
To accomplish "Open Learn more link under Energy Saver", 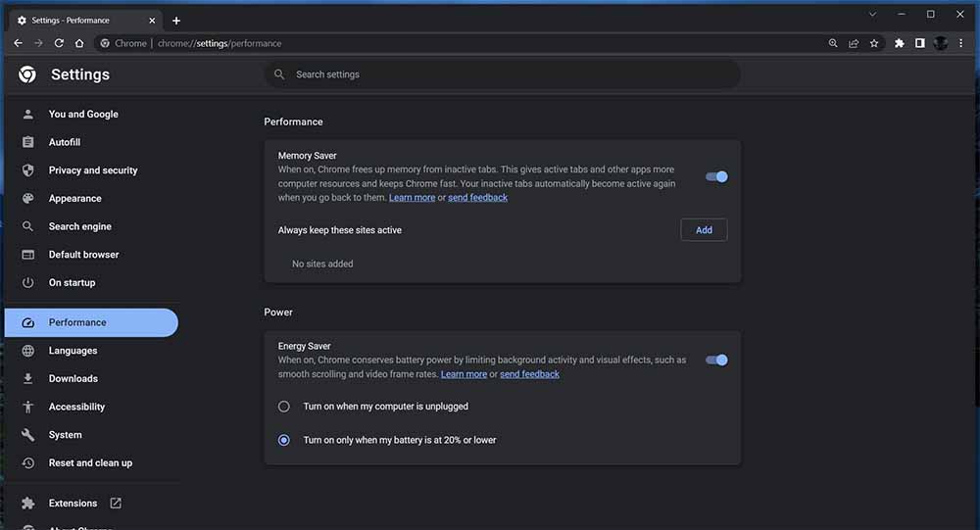I will coord(464,374).
